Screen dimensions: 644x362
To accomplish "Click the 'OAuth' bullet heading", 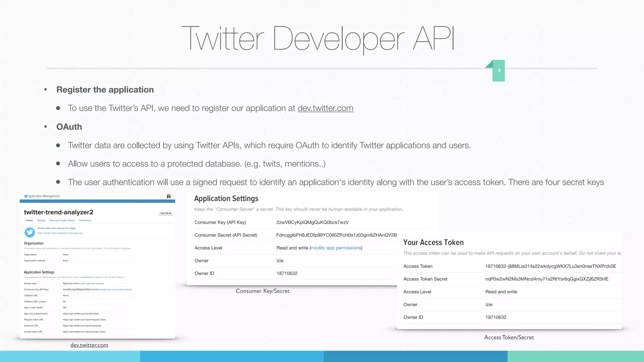I will (x=69, y=127).
